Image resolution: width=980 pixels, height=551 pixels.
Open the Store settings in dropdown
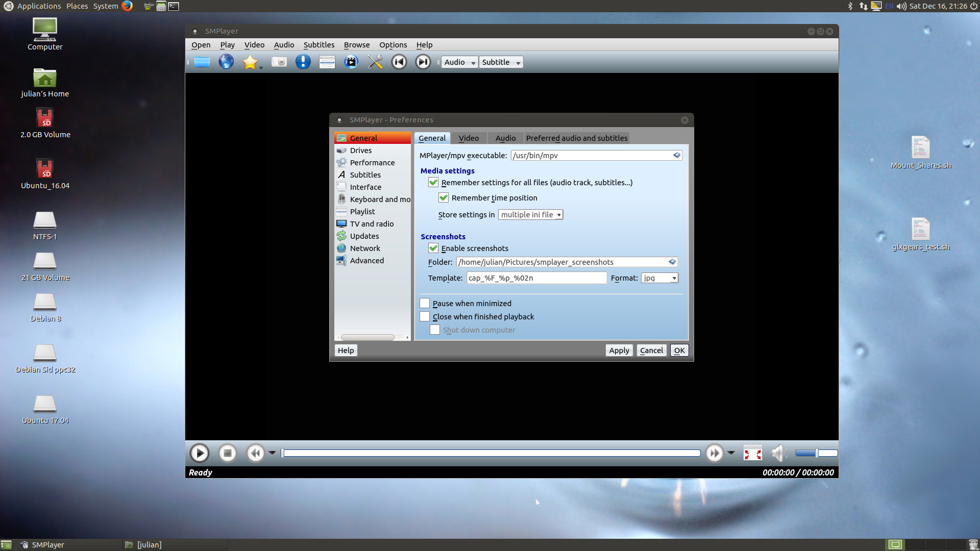[x=530, y=215]
